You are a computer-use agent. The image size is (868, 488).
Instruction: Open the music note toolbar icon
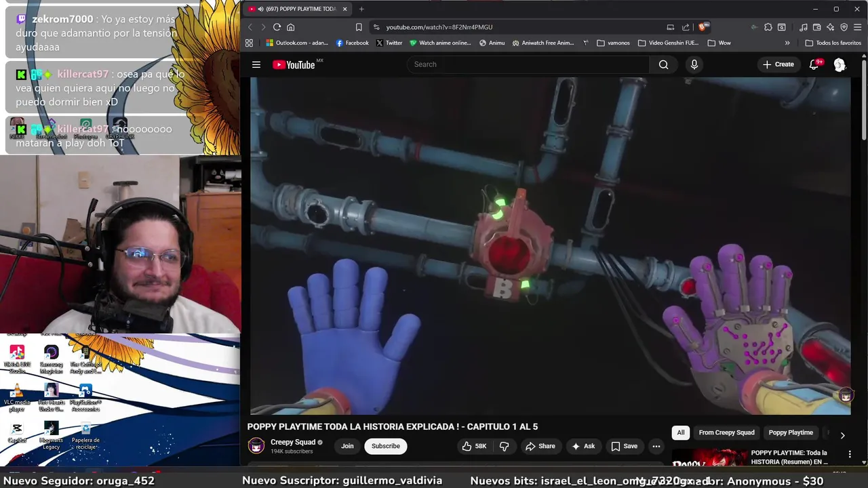point(804,27)
